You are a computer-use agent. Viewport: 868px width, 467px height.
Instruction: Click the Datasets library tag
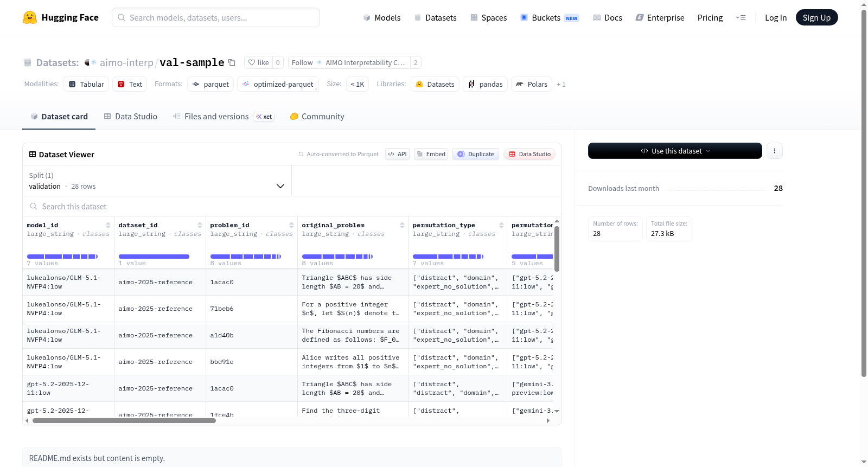435,84
